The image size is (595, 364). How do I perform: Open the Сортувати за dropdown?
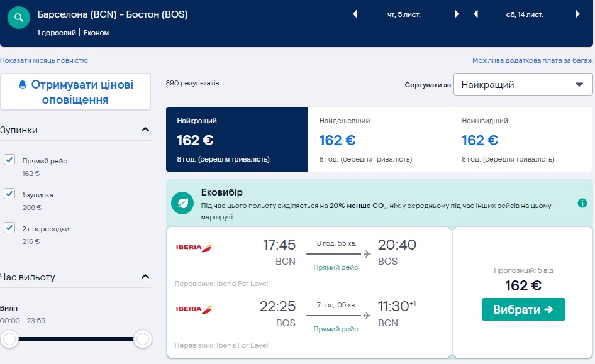(x=523, y=84)
